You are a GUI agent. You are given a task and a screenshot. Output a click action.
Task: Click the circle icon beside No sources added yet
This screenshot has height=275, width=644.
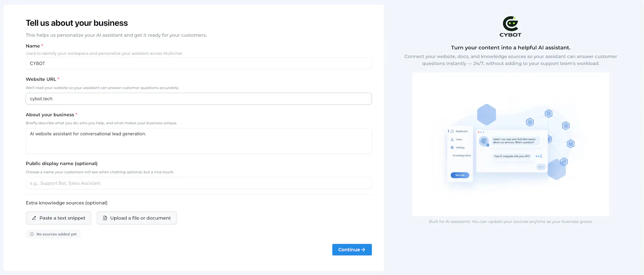tap(32, 234)
